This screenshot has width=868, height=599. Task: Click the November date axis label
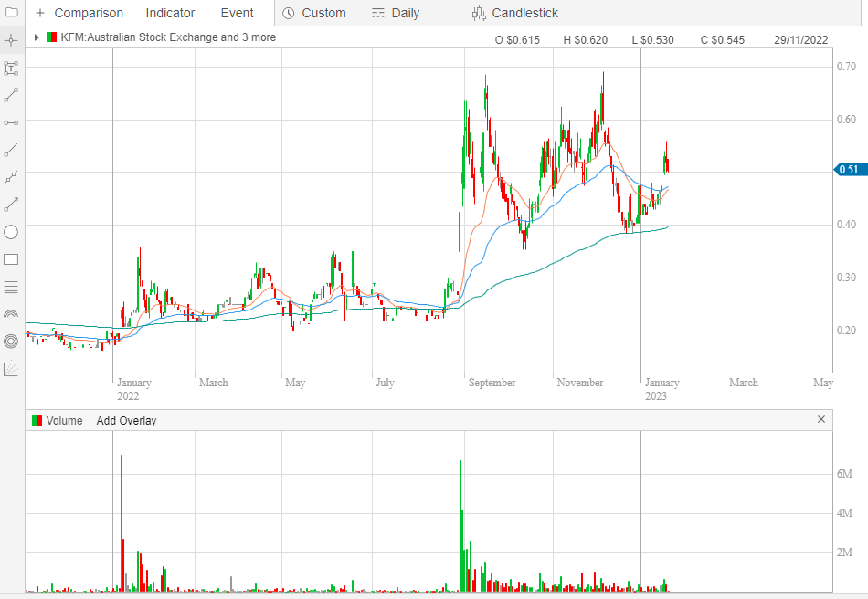(579, 383)
